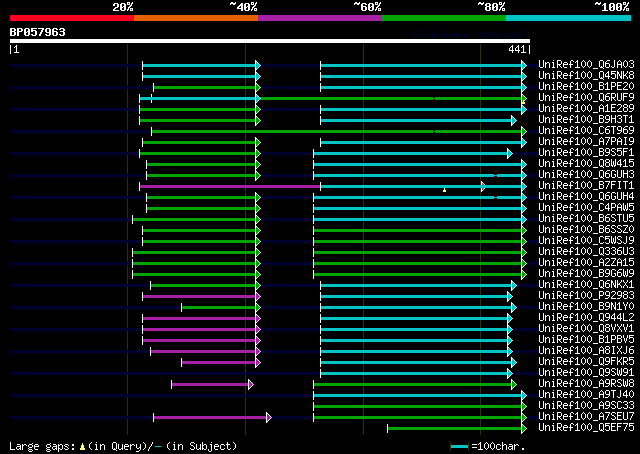Click the query name BP057963

38,32
